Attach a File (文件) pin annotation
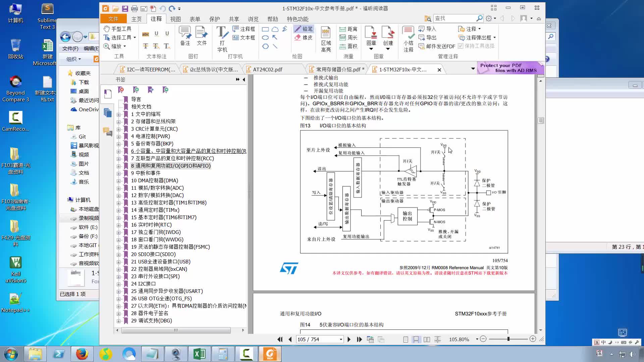This screenshot has width=644, height=362. point(202,36)
